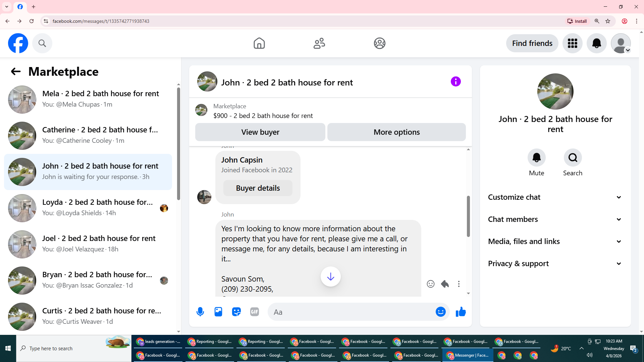The image size is (644, 362).
Task: Expand the Media, files and links section
Action: click(x=555, y=241)
